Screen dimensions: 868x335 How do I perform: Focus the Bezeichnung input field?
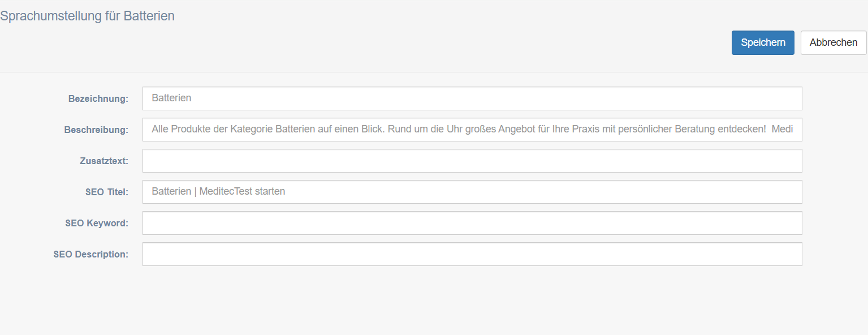(472, 98)
